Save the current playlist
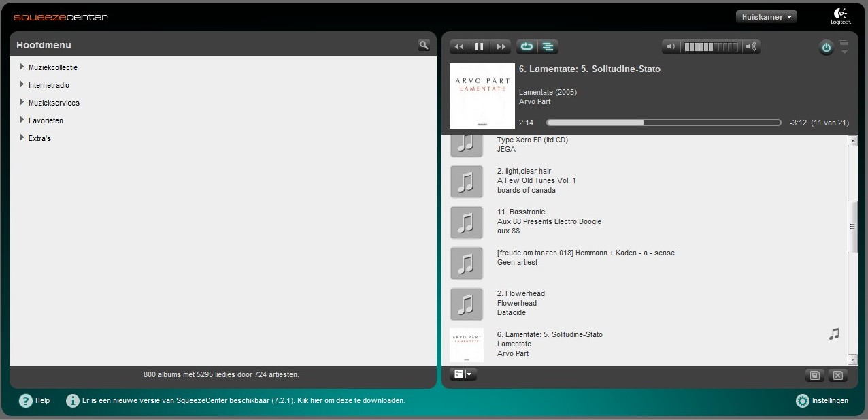This screenshot has width=868, height=420. tap(814, 375)
